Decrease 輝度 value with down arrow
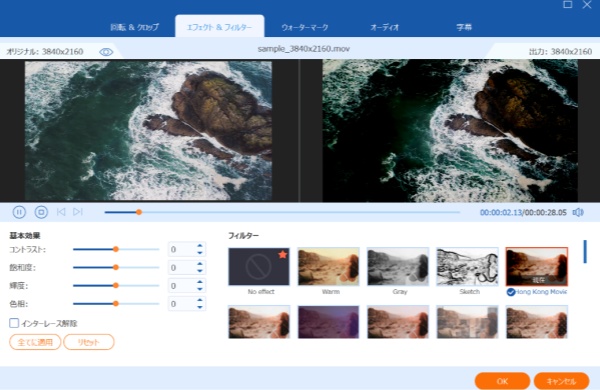This screenshot has width=600, height=390. [200, 289]
